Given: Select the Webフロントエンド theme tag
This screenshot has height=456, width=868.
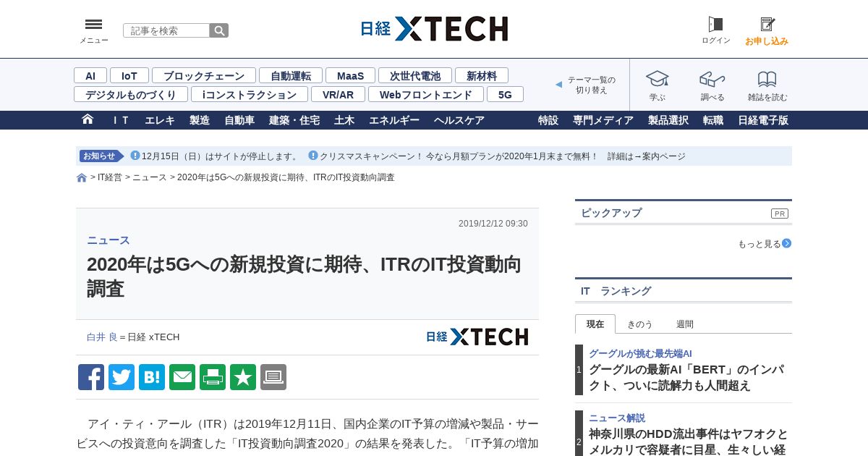Looking at the screenshot, I should 426,94.
